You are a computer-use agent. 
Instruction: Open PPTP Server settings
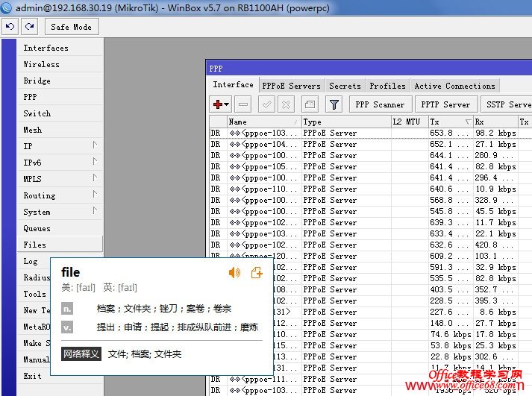445,104
